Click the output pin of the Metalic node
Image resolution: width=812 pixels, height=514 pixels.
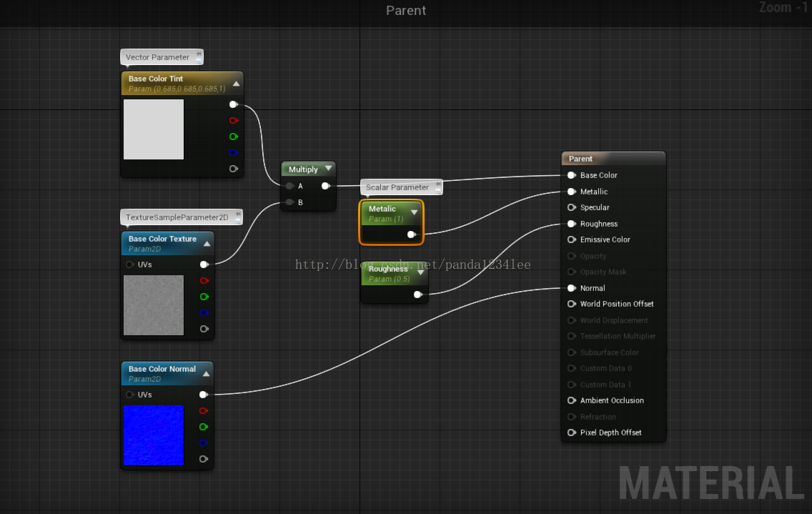click(x=411, y=234)
